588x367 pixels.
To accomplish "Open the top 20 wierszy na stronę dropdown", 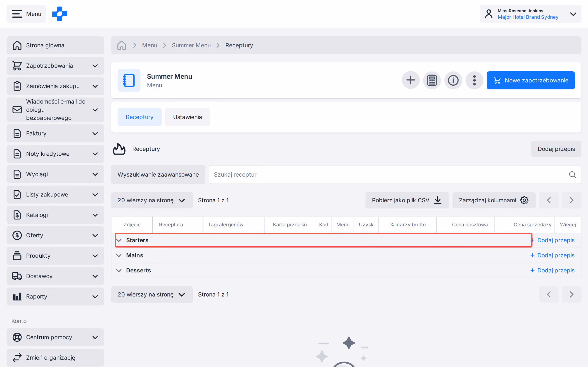I will tap(152, 200).
